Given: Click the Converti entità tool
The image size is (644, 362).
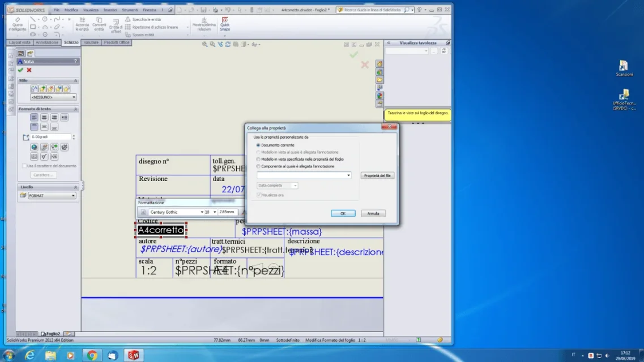Looking at the screenshot, I should (x=99, y=24).
